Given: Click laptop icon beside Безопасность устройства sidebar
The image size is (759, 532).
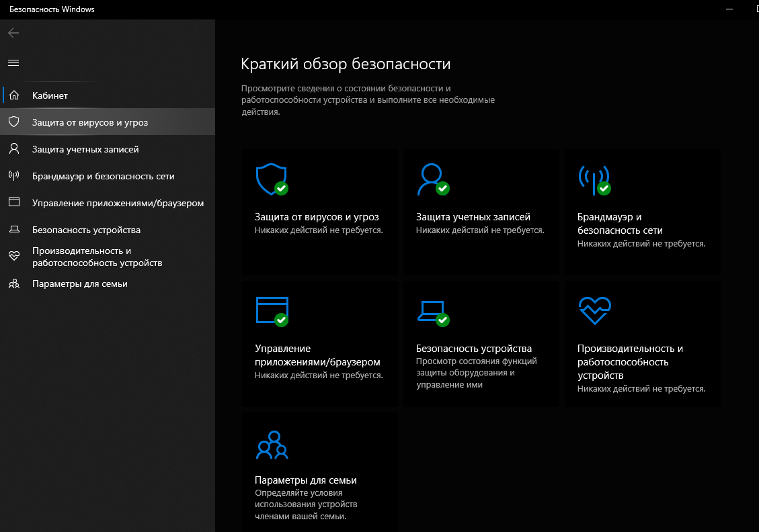Looking at the screenshot, I should (x=14, y=229).
